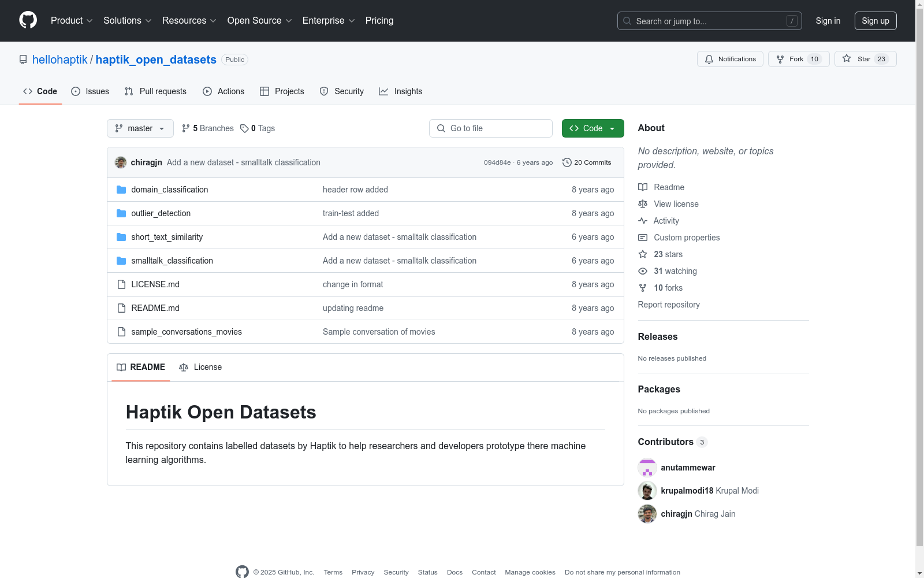Viewport: 924px width, 578px height.
Task: Click the Readme book icon in About
Action: (643, 187)
